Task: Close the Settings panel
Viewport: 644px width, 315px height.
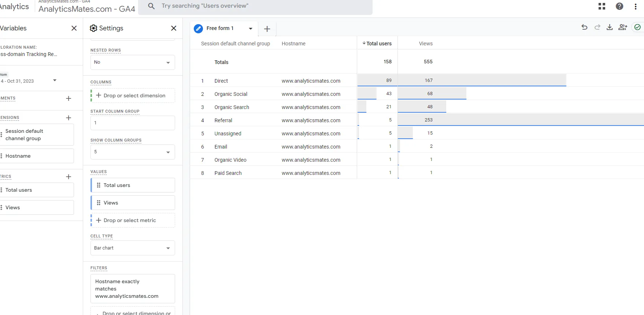Action: coord(174,28)
